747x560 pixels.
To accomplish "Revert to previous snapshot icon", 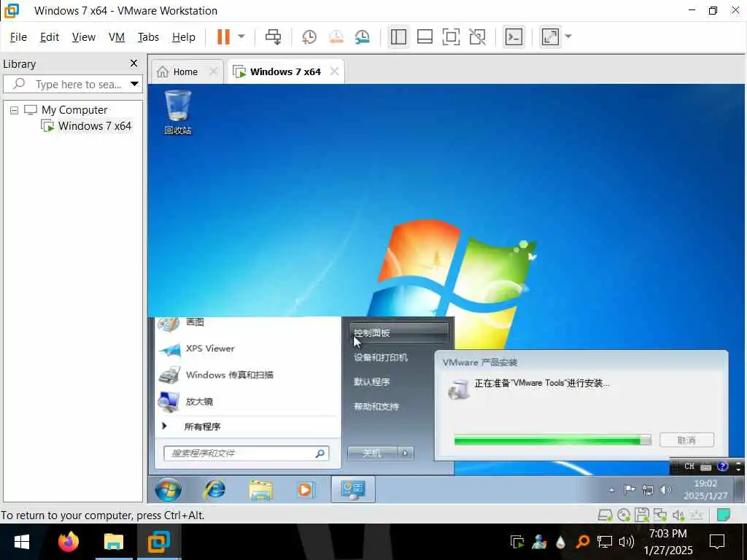I will pos(336,36).
